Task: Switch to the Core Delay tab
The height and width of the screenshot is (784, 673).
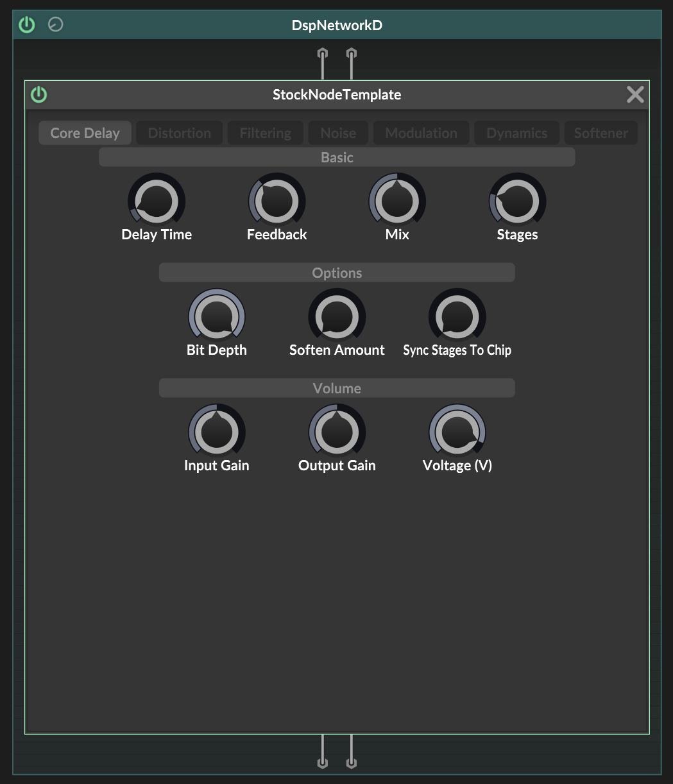Action: click(85, 133)
